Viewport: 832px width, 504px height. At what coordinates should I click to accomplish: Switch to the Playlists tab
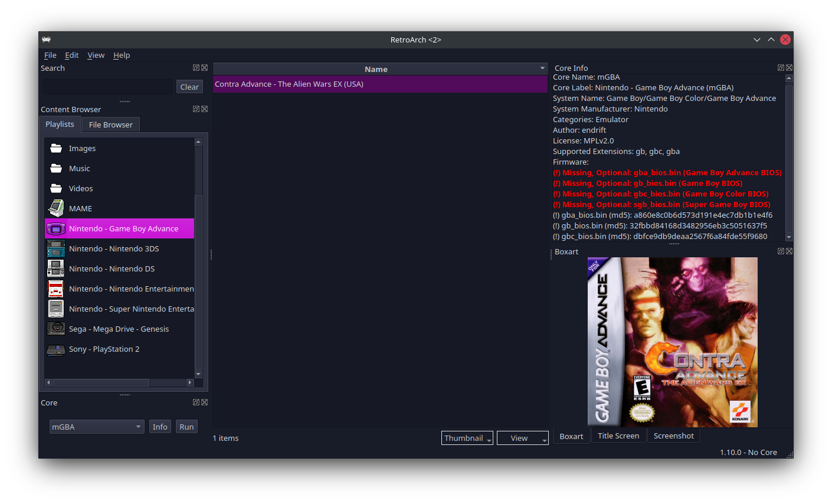point(60,124)
